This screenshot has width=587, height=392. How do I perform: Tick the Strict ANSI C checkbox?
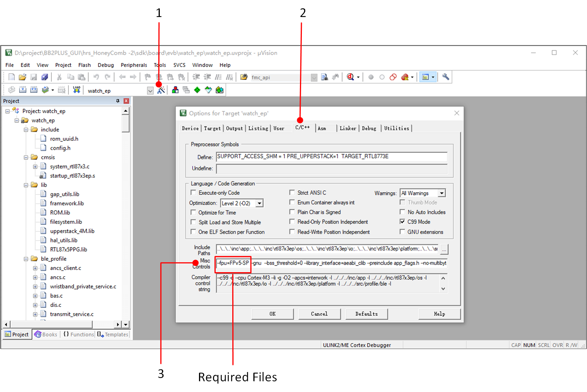tap(292, 193)
